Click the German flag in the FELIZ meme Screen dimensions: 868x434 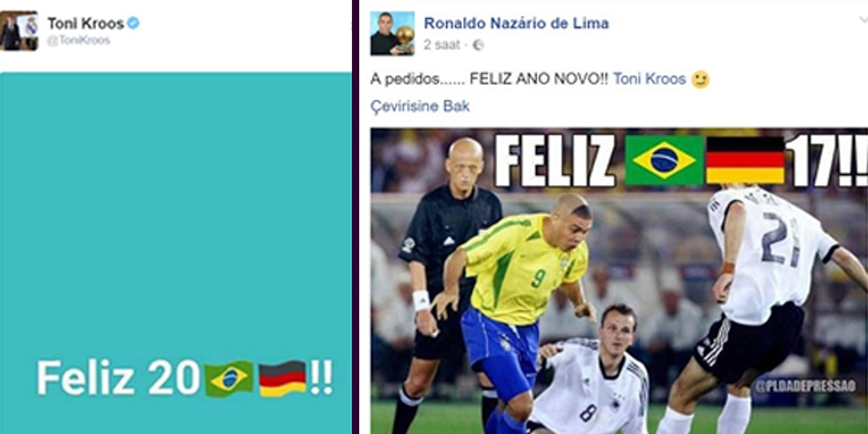click(x=745, y=160)
